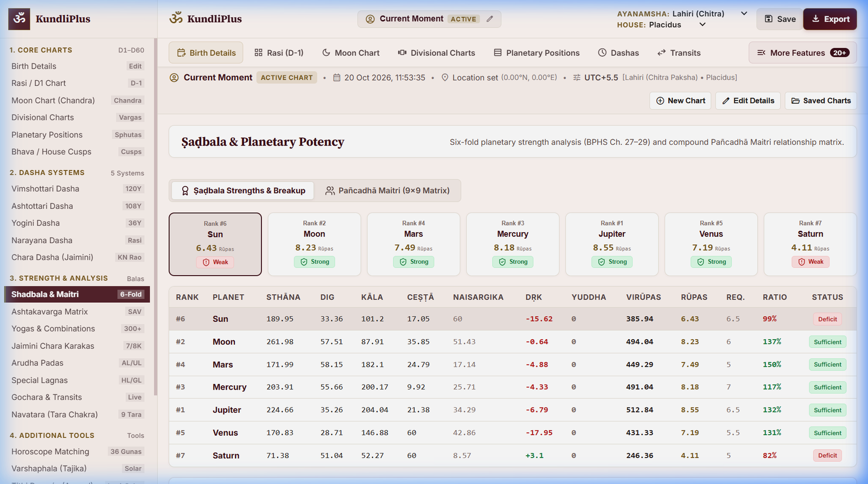
Task: Click the Mercury row in strength table
Action: pos(513,387)
